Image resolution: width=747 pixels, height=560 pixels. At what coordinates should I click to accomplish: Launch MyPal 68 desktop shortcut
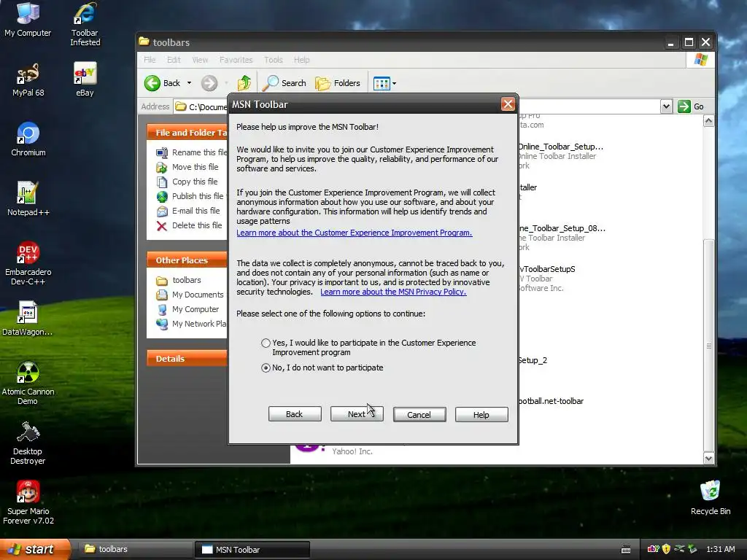(28, 79)
